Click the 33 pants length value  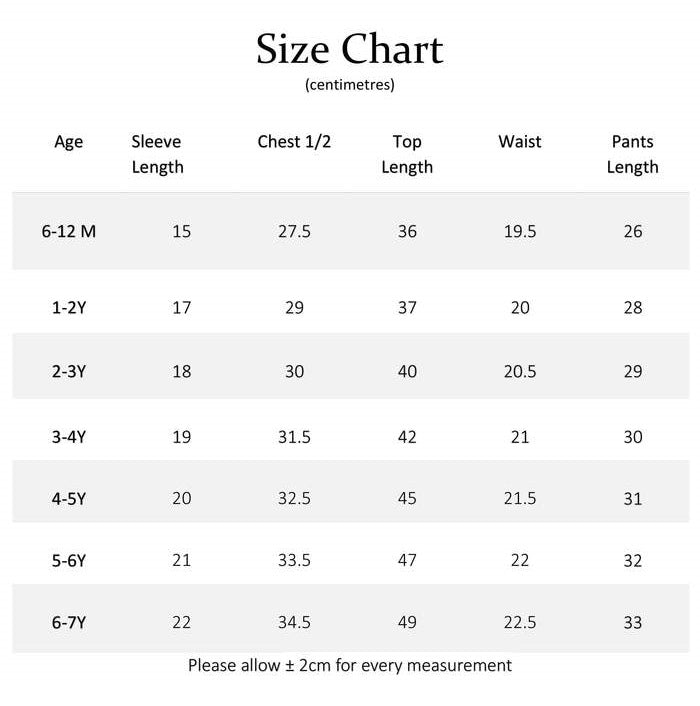click(632, 622)
